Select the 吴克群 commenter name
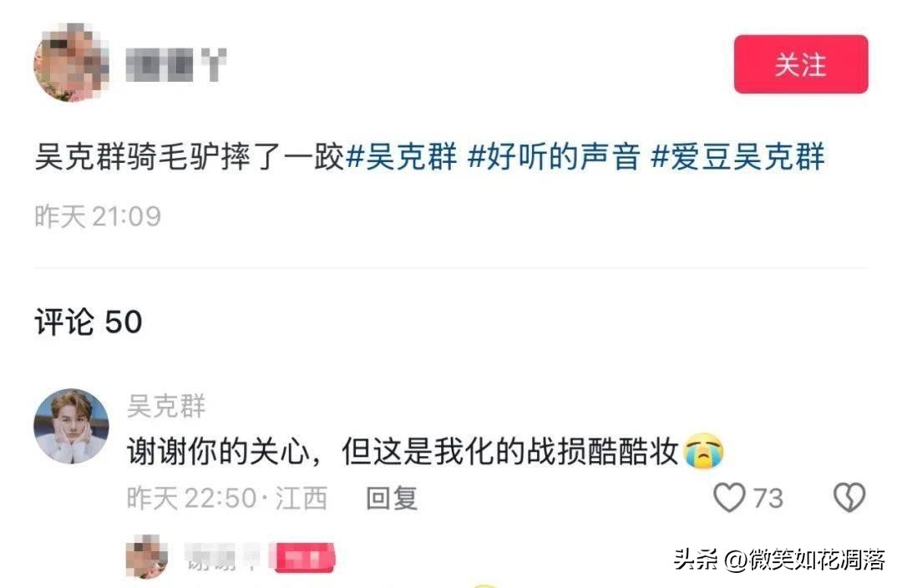This screenshot has height=588, width=902. (166, 406)
